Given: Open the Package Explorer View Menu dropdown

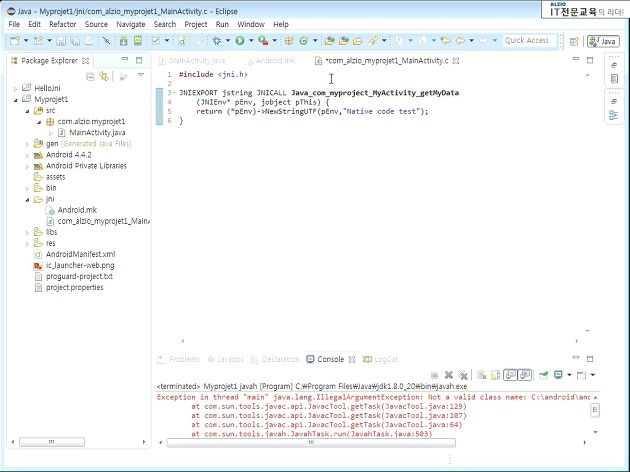Looking at the screenshot, I should tap(141, 75).
